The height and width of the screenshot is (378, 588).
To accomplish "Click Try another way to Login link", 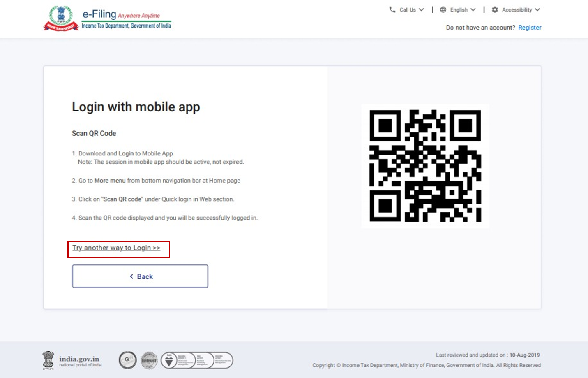I will (116, 248).
